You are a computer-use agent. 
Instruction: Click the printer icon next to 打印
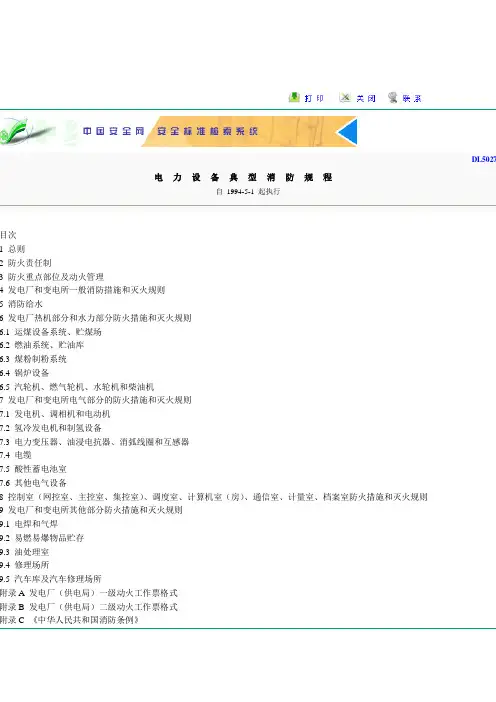(294, 97)
